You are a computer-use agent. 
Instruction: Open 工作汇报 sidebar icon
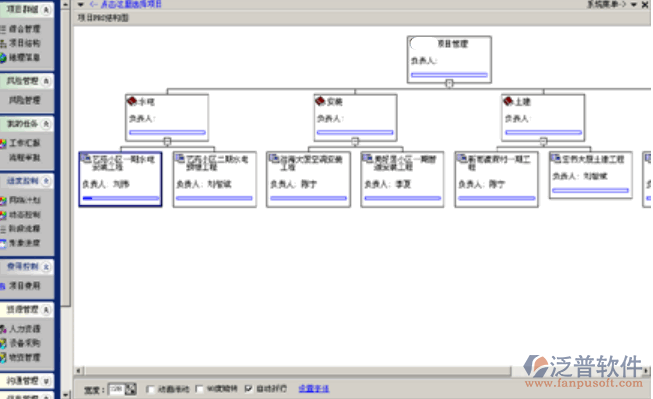tap(3, 143)
